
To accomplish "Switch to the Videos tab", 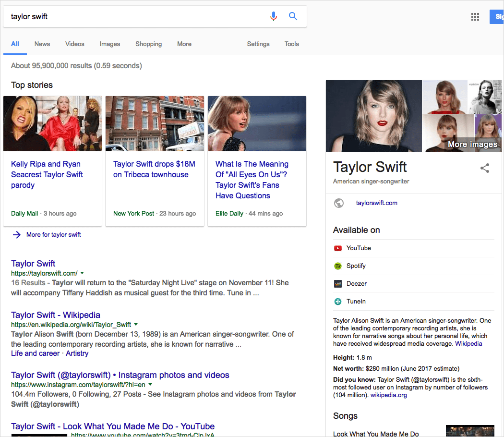I will [x=74, y=44].
